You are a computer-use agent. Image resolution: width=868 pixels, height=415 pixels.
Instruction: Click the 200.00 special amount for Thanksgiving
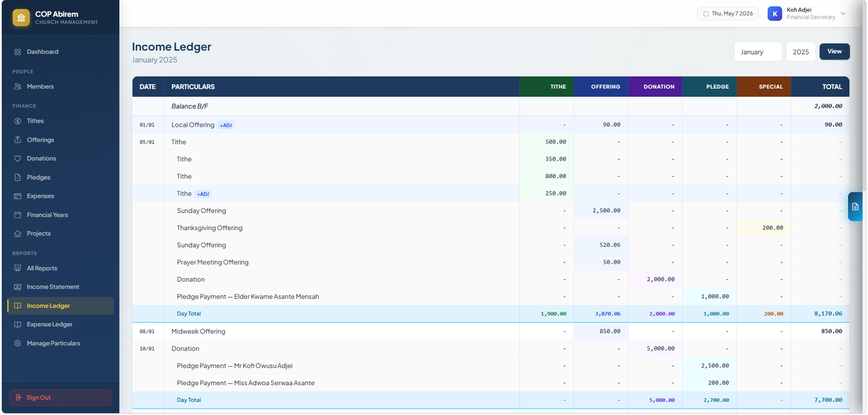[x=773, y=228]
